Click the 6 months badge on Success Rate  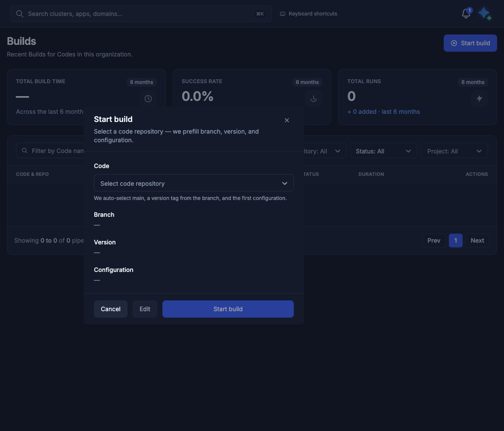pos(307,82)
